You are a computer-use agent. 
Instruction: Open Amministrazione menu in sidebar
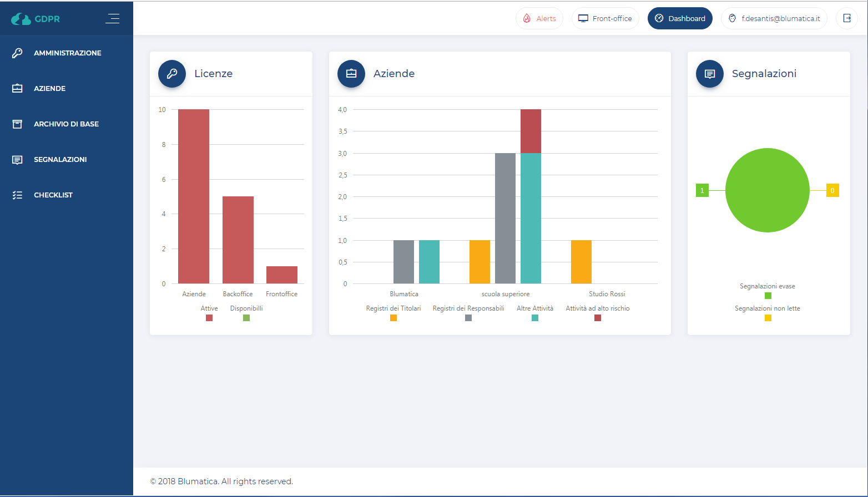click(67, 53)
